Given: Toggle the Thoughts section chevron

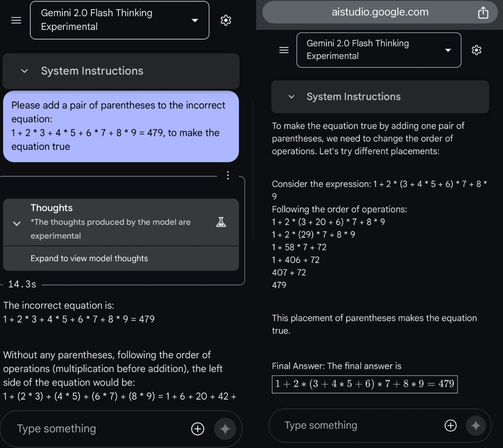Looking at the screenshot, I should click(17, 223).
